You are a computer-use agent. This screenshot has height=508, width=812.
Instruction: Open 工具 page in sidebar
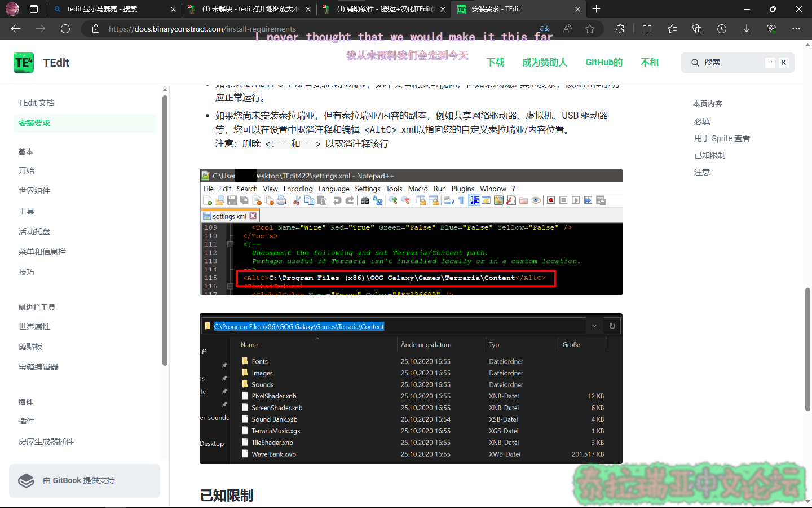27,211
